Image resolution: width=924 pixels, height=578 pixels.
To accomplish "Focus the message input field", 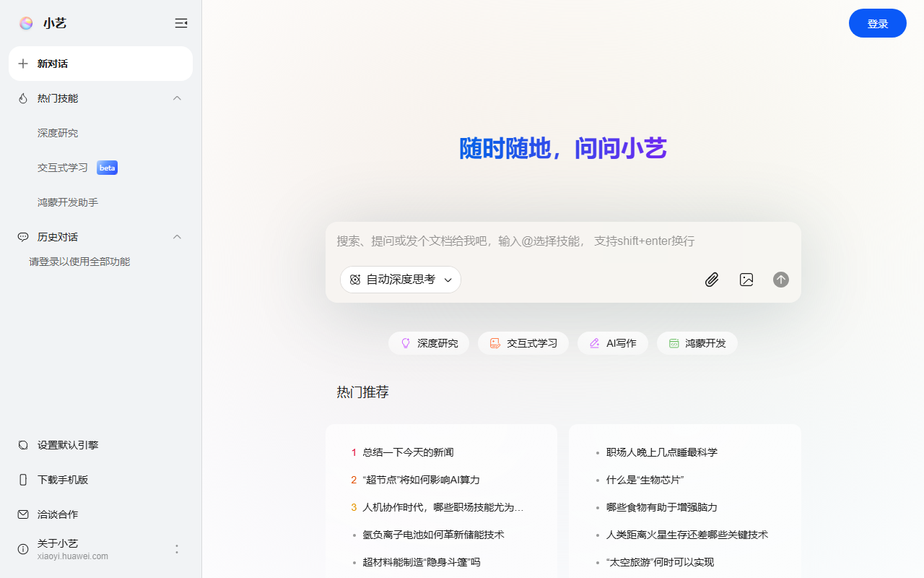I will click(563, 241).
